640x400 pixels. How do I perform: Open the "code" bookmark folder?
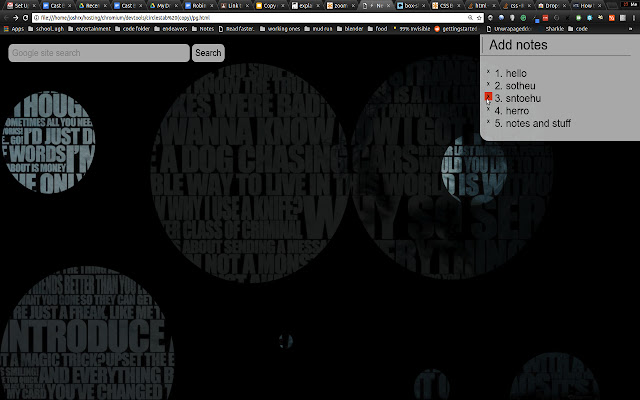[578, 29]
